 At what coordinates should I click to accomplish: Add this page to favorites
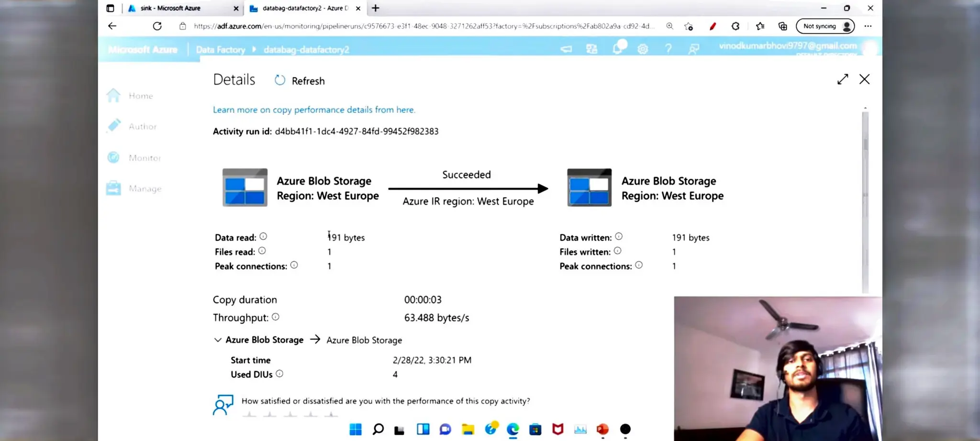coord(689,26)
